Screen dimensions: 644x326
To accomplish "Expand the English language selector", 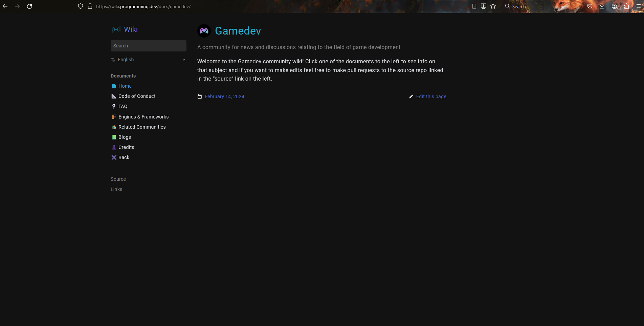I will click(148, 60).
